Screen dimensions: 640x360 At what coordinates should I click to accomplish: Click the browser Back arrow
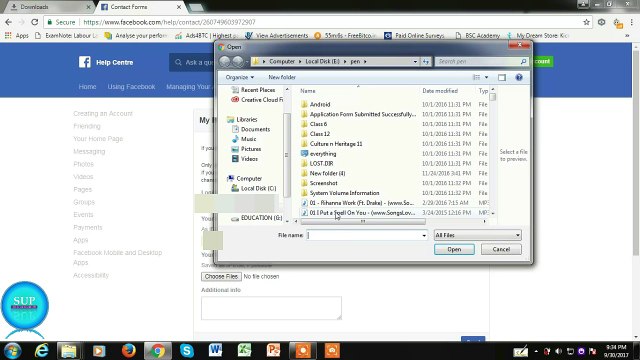click(9, 22)
